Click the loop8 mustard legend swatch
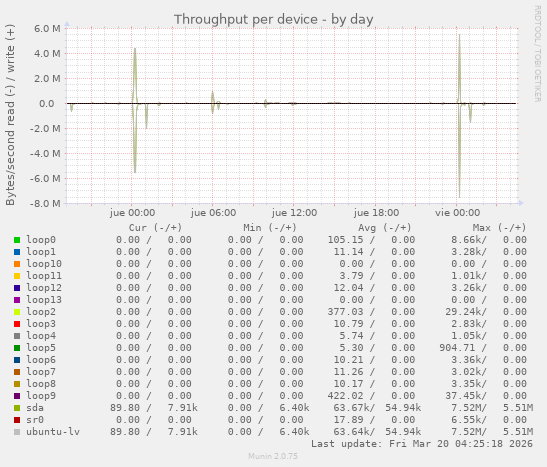Image resolution: width=547 pixels, height=467 pixels. click(17, 384)
